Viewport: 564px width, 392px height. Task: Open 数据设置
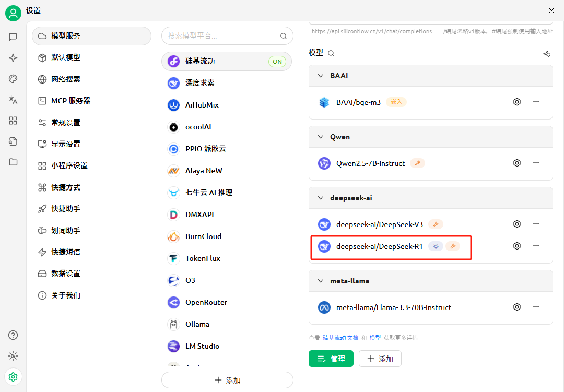pos(92,274)
